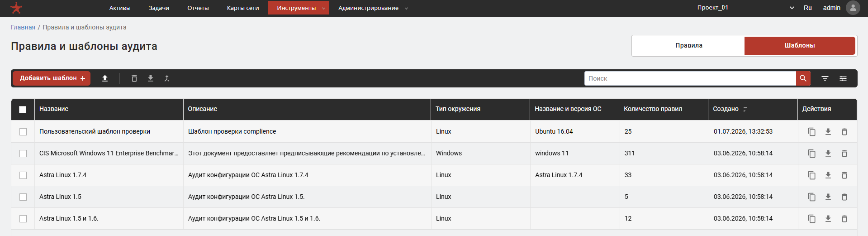
Task: Click the toolbar trash delete icon
Action: click(134, 78)
